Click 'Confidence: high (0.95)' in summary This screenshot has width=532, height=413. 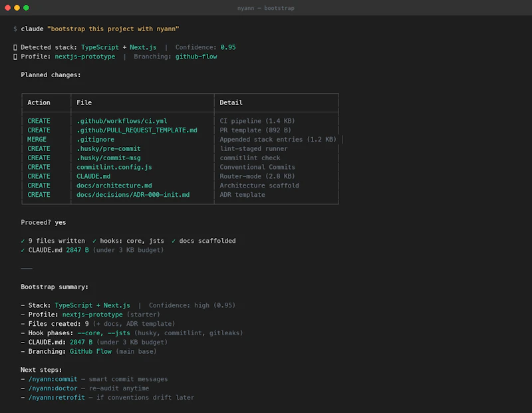[x=192, y=305]
